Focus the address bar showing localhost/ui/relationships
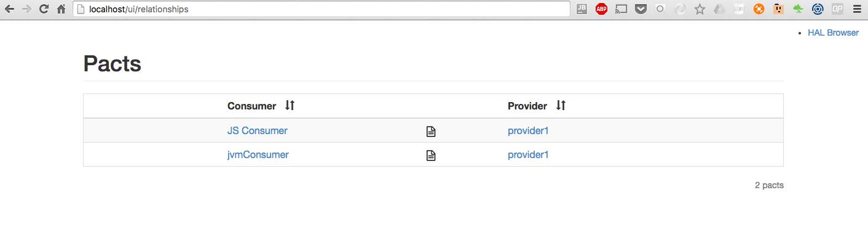 322,9
